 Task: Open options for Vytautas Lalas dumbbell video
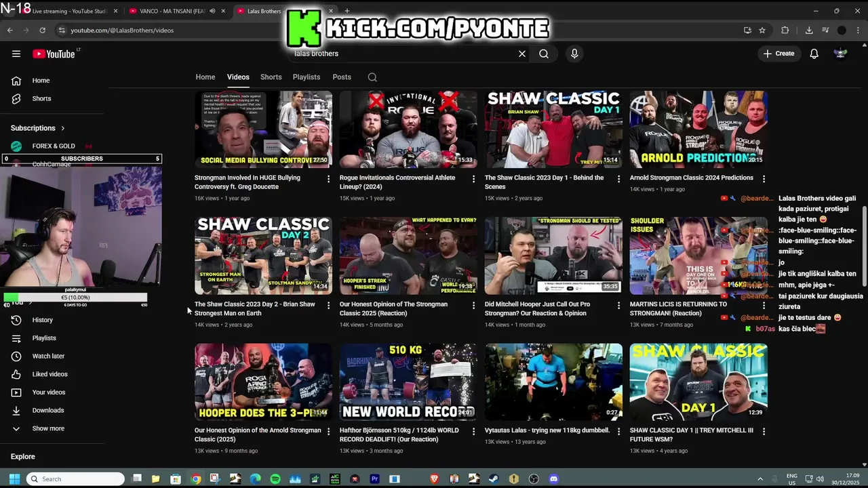point(618,431)
